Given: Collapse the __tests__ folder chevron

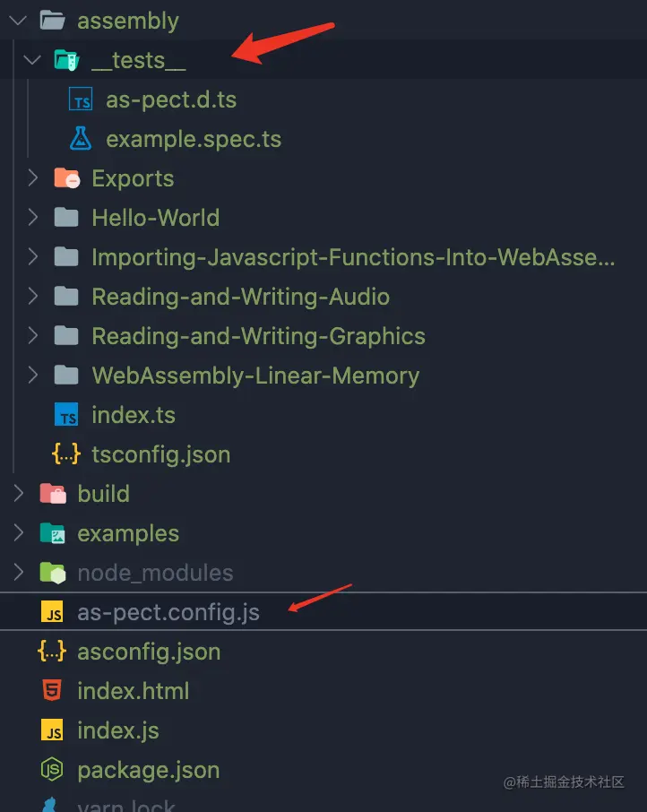Looking at the screenshot, I should 33,60.
